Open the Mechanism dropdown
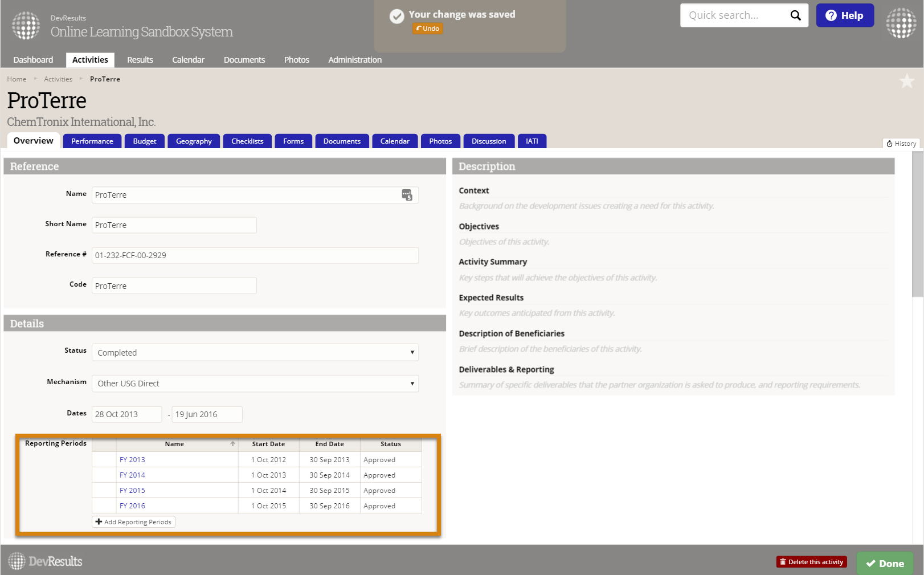Screen dimensions: 924x575 [255, 384]
